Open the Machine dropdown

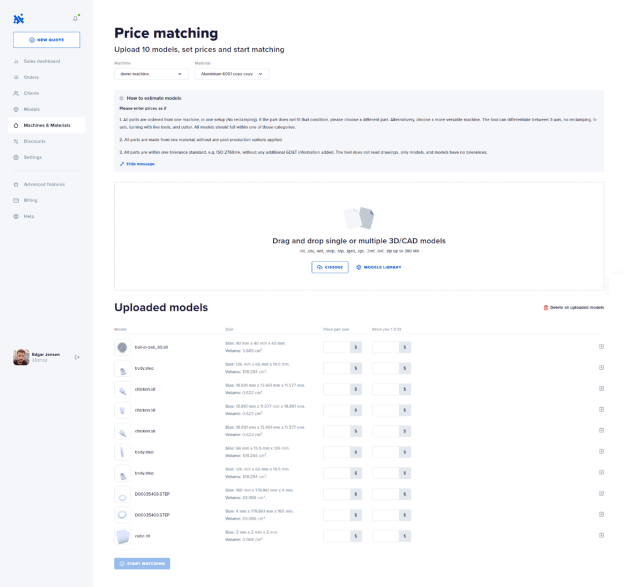click(x=151, y=74)
